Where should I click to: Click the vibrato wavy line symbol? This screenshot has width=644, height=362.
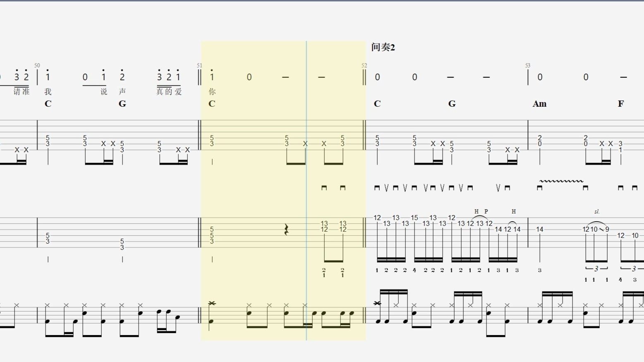click(561, 181)
